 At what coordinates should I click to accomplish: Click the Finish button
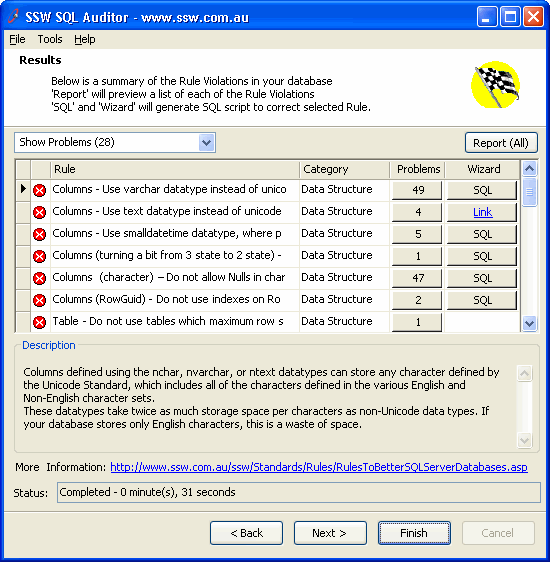(x=414, y=533)
